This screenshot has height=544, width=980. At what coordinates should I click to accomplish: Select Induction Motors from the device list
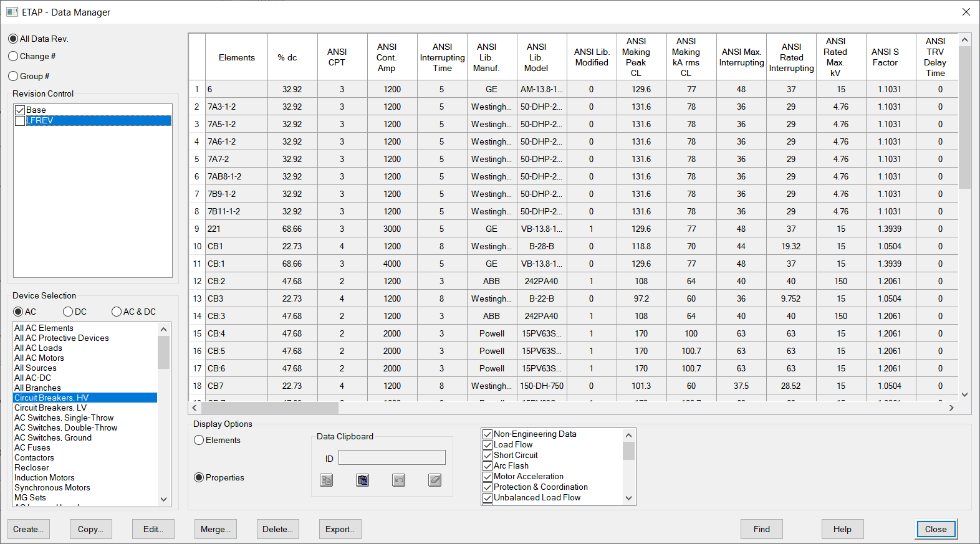(x=44, y=477)
